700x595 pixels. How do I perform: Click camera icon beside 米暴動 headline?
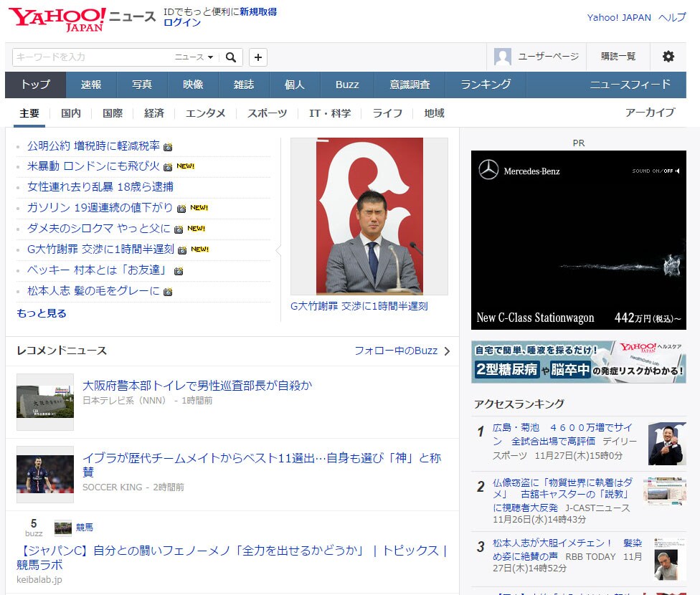coord(168,167)
